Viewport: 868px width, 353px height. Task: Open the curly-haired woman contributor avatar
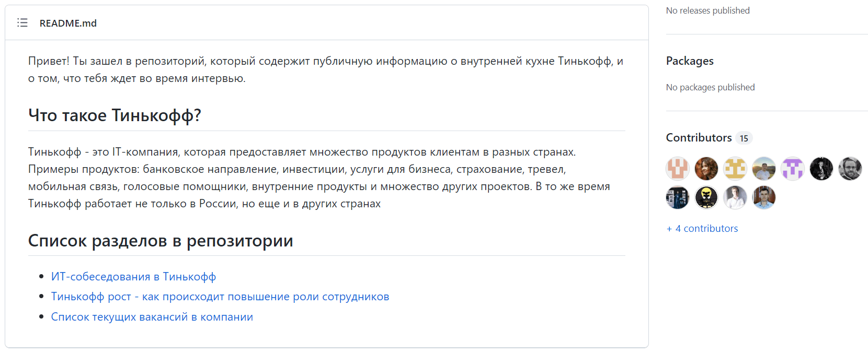706,169
